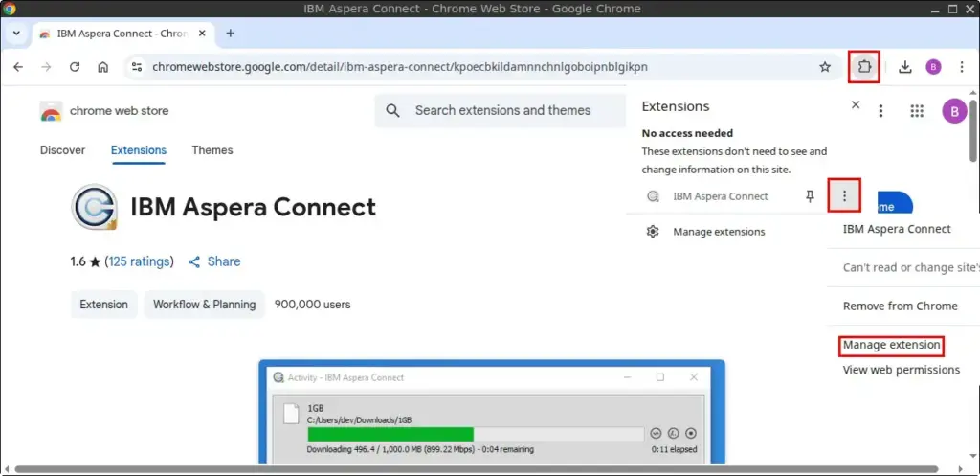The height and width of the screenshot is (476, 980).
Task: Click the 900,000 users text
Action: coord(313,305)
